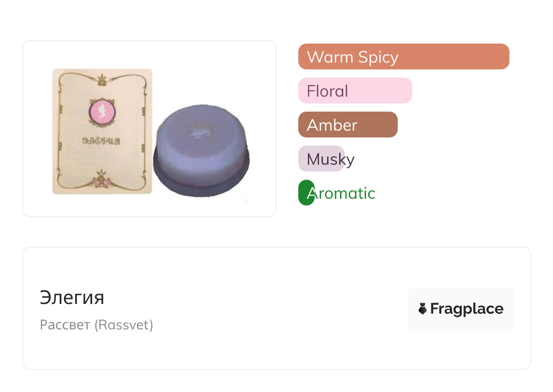553x392 pixels.
Task: Select the lilac Musky accord bar
Action: 321,159
